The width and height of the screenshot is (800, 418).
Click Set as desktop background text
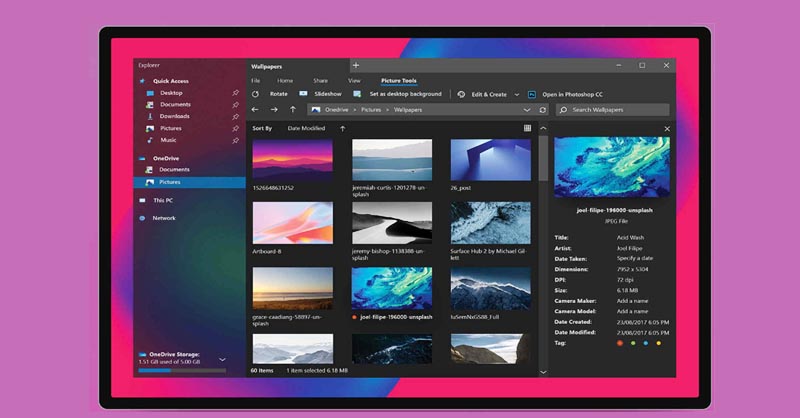click(406, 94)
